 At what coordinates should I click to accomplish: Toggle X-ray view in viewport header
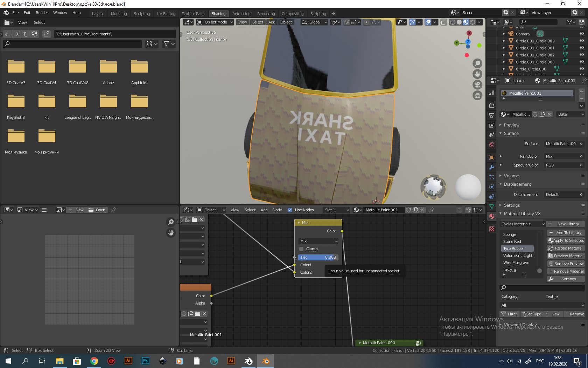pyautogui.click(x=443, y=22)
